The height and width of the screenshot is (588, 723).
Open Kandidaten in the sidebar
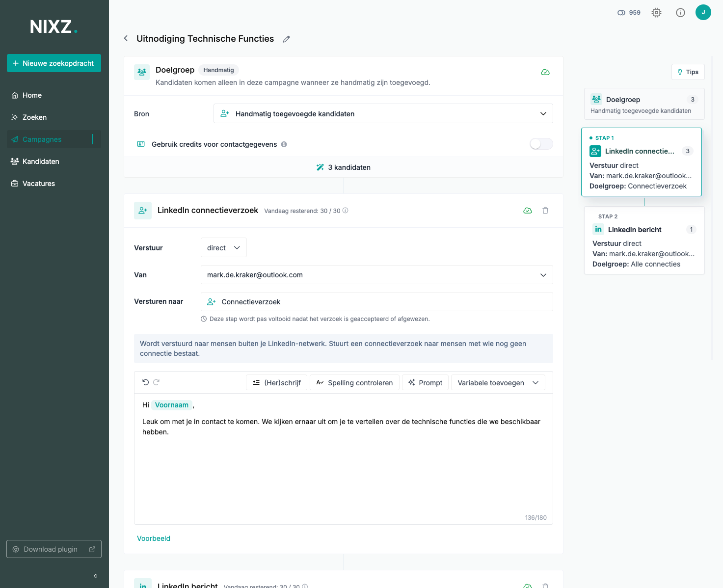coord(54,161)
